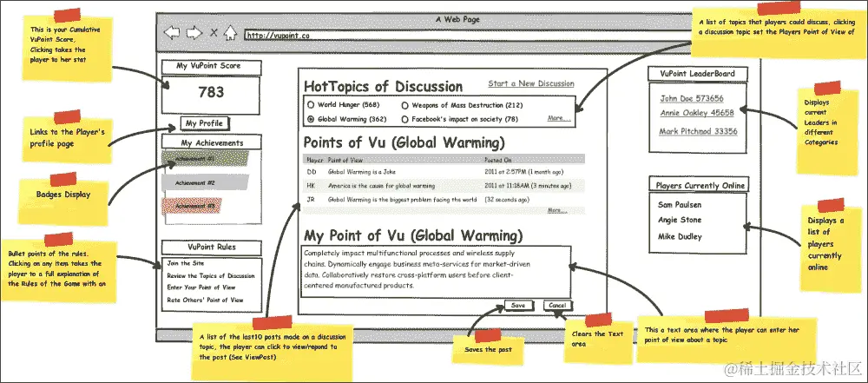Click the VuPoint Rules heading
868x383 pixels.
[212, 248]
